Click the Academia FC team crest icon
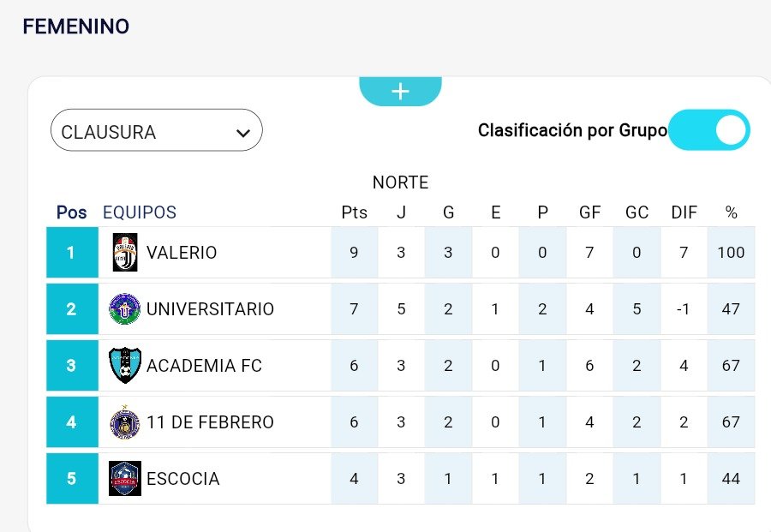Image resolution: width=771 pixels, height=532 pixels. point(125,366)
